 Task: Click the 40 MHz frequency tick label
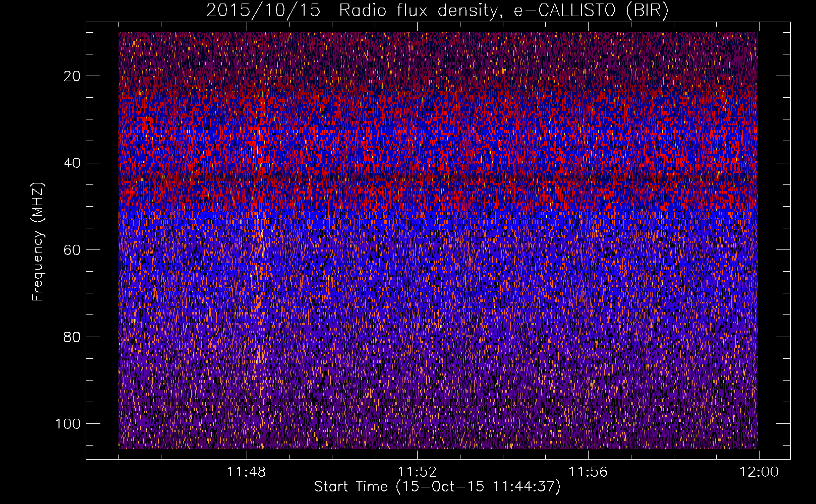(x=72, y=163)
